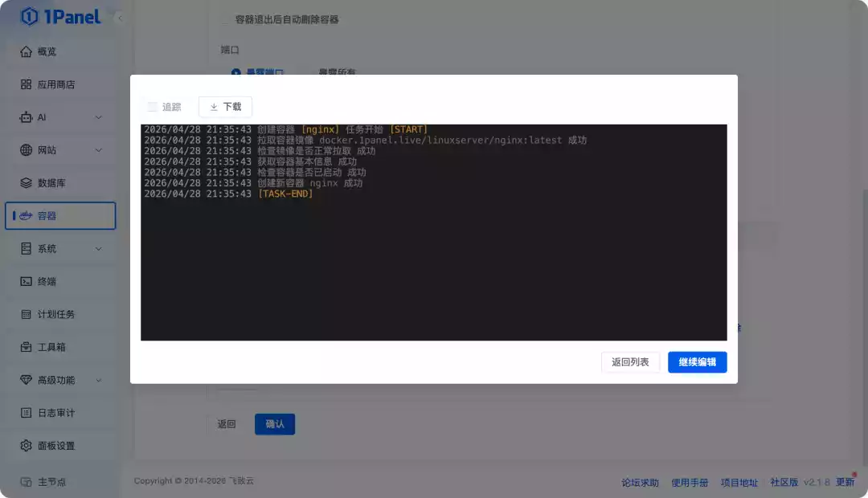Screen dimensions: 868x498
Task: Click the 下载 download button above the log
Action: (225, 106)
